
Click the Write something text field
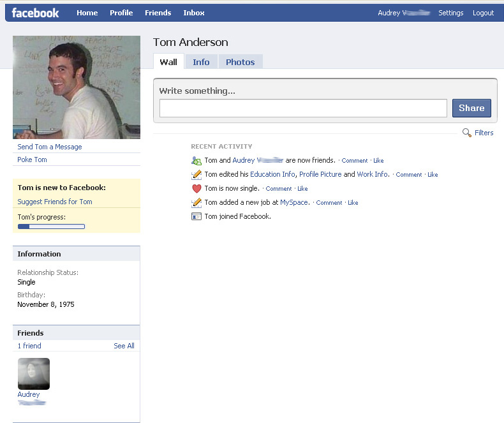tap(303, 108)
